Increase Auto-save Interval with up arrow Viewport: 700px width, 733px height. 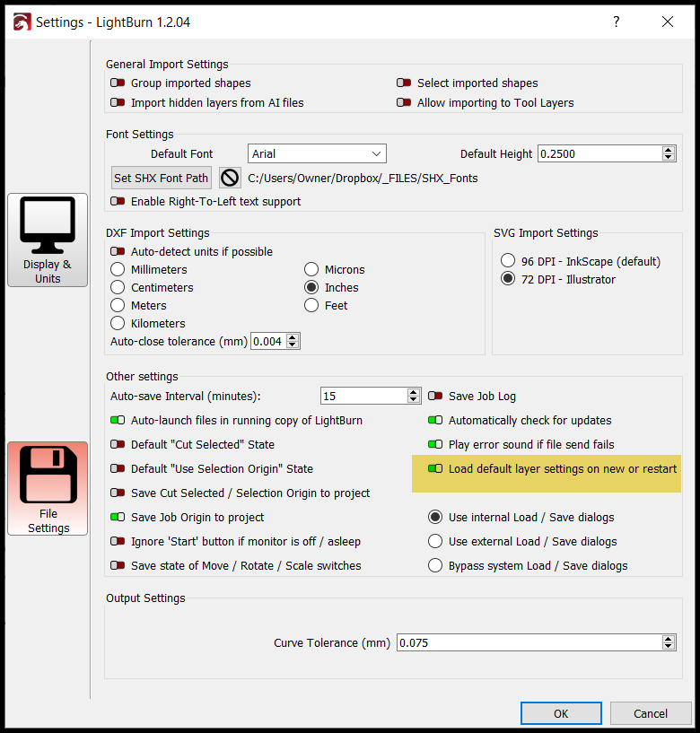[x=414, y=392]
